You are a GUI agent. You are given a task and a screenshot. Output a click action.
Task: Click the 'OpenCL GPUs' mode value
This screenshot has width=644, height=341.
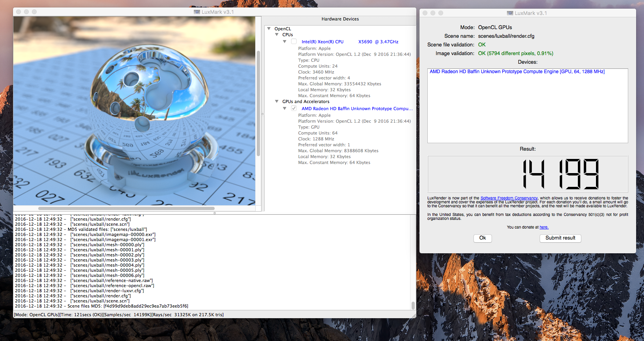(495, 28)
